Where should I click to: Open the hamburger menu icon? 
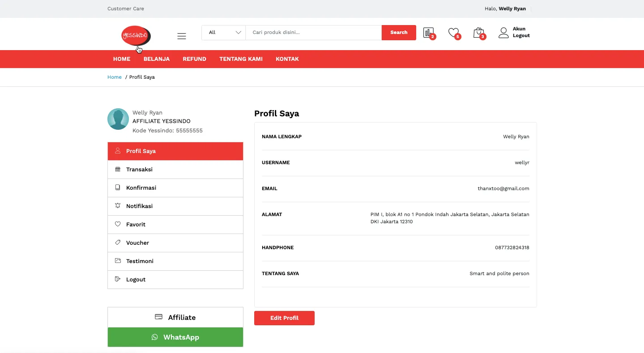(x=182, y=36)
